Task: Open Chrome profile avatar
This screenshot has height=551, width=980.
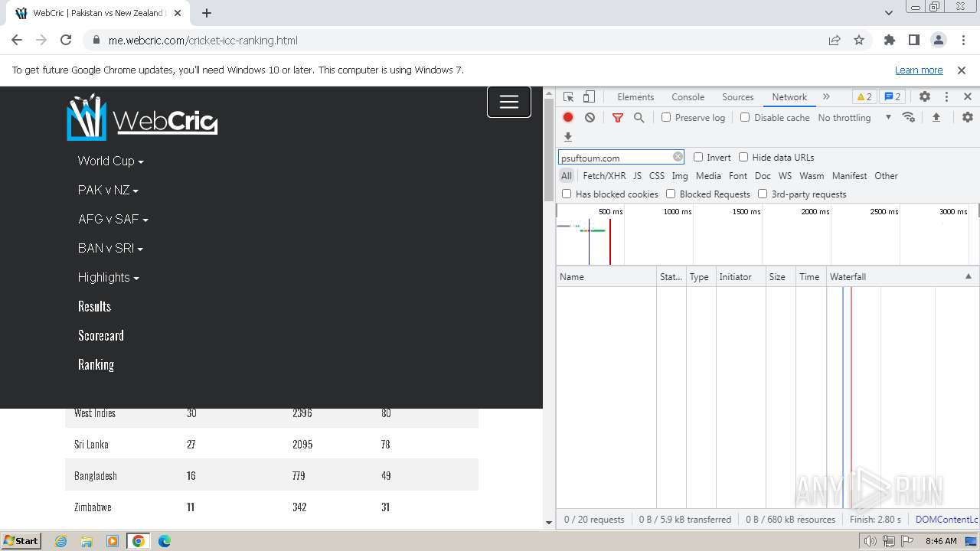Action: click(x=938, y=41)
